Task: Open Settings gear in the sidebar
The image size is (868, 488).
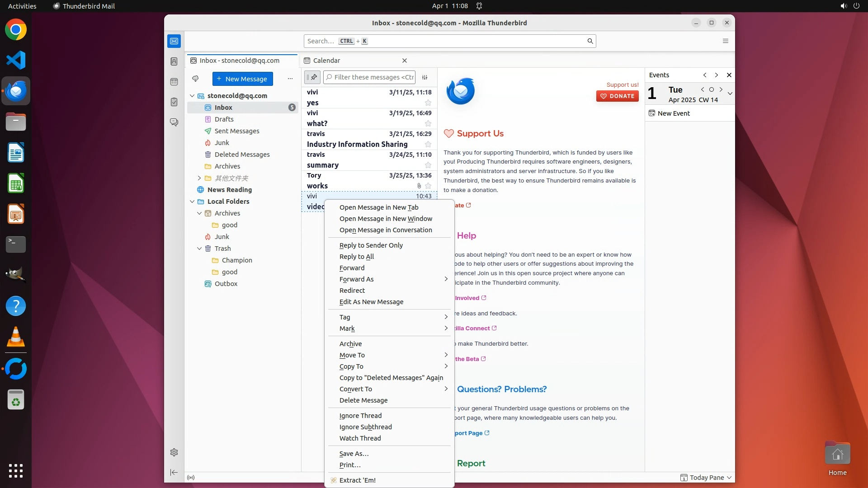Action: click(174, 452)
